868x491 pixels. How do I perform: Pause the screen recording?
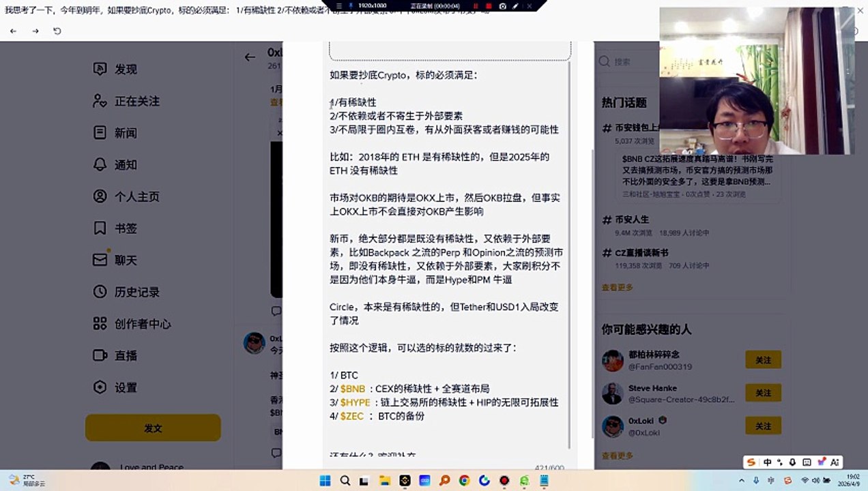click(x=476, y=5)
